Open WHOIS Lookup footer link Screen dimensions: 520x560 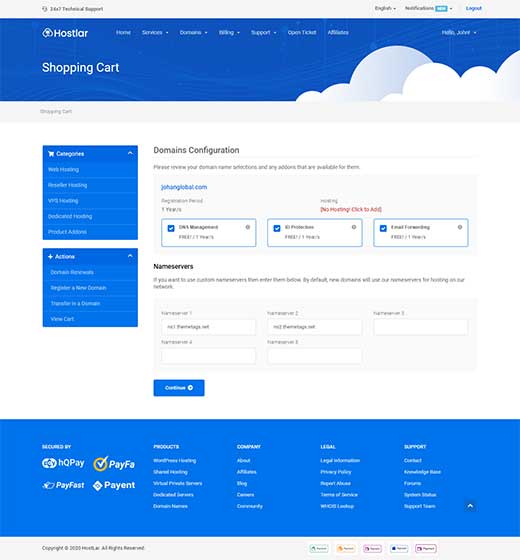click(337, 506)
